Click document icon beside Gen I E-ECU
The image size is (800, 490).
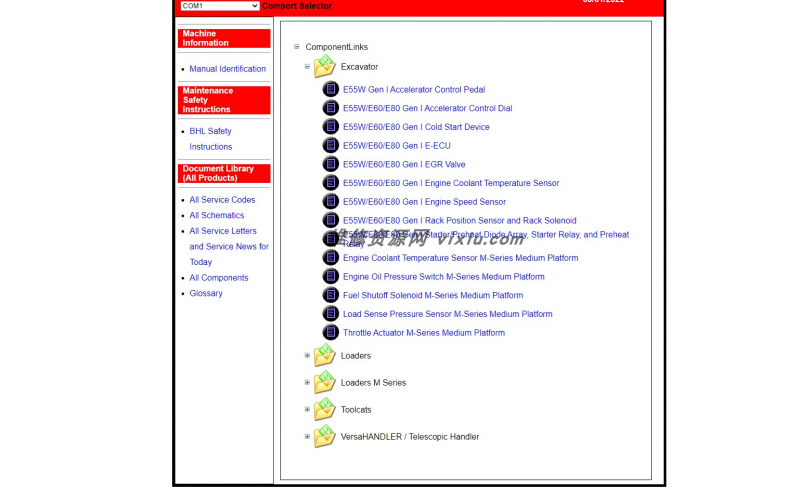point(331,145)
